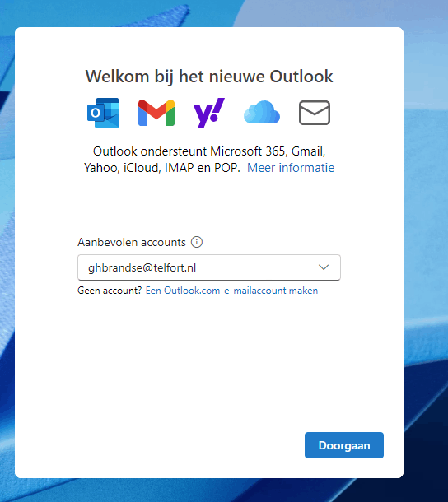Click the Outlook logo icon
Image resolution: width=448 pixels, height=502 pixels.
click(x=104, y=113)
